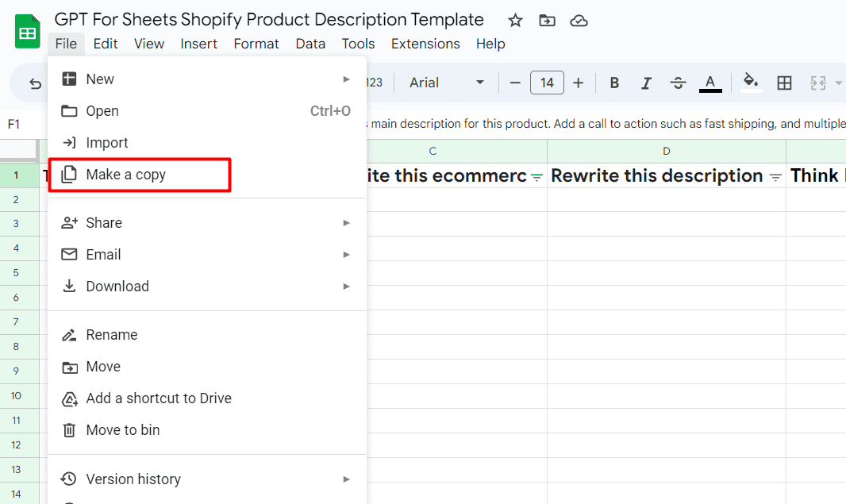Open the fill color picker

coord(751,83)
